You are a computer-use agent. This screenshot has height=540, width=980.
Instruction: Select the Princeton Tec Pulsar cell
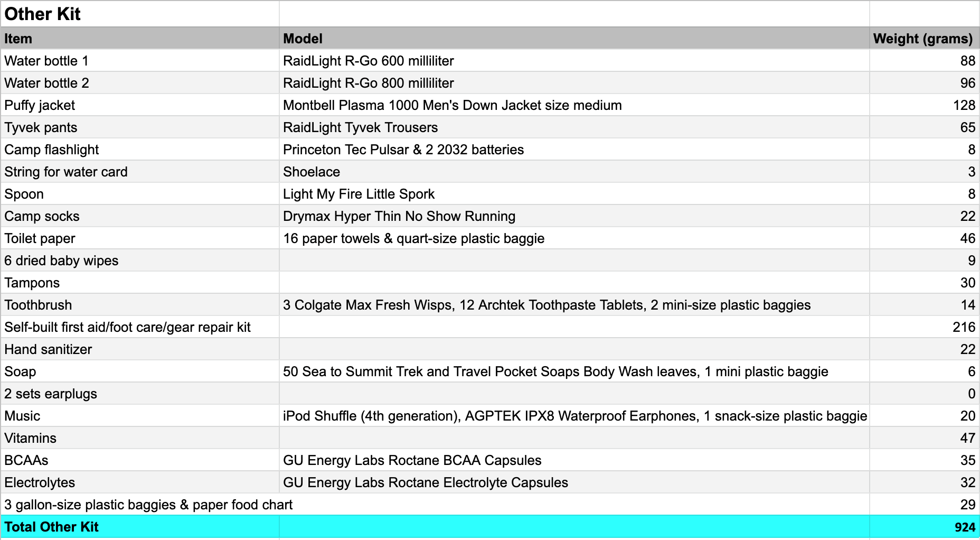[574, 150]
